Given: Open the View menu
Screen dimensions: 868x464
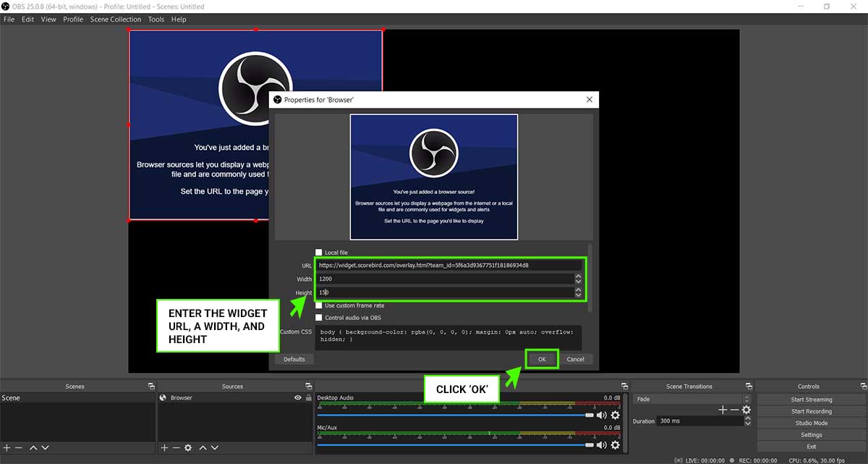Looking at the screenshot, I should (x=48, y=20).
